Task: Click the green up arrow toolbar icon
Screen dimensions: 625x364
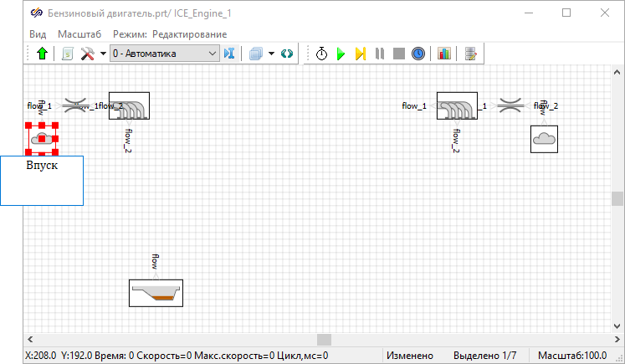Action: 42,54
